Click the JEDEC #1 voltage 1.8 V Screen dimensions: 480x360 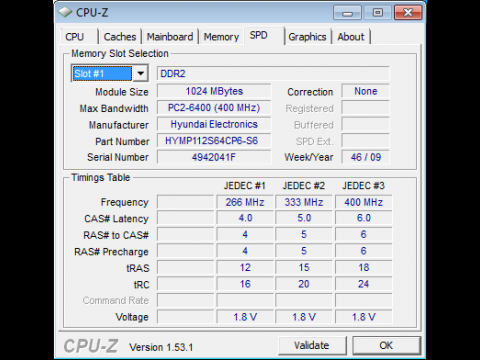[245, 317]
